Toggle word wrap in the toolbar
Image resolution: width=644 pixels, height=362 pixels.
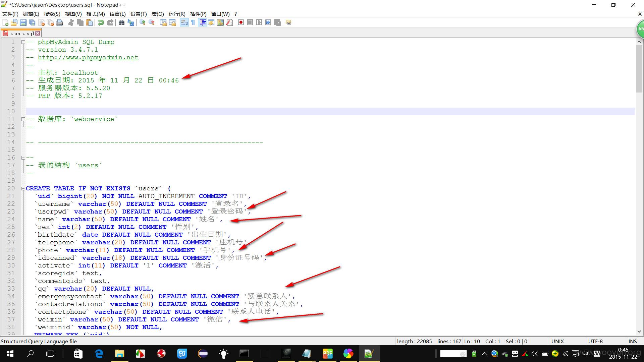tap(184, 22)
